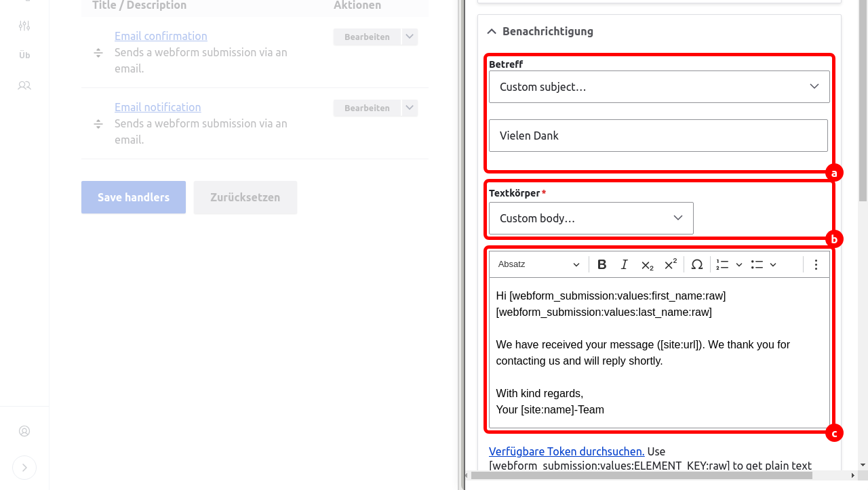The width and height of the screenshot is (868, 490).
Task: Open the sliders settings icon in sidebar
Action: point(24,26)
